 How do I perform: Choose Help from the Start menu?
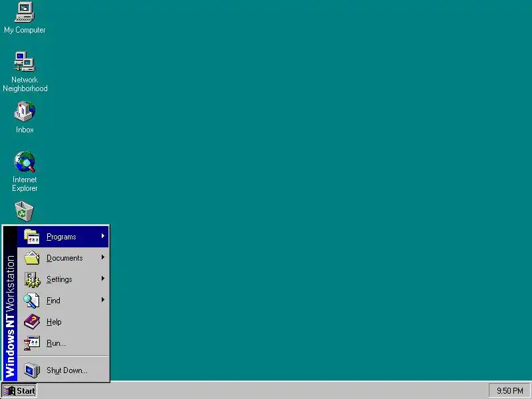[63, 322]
